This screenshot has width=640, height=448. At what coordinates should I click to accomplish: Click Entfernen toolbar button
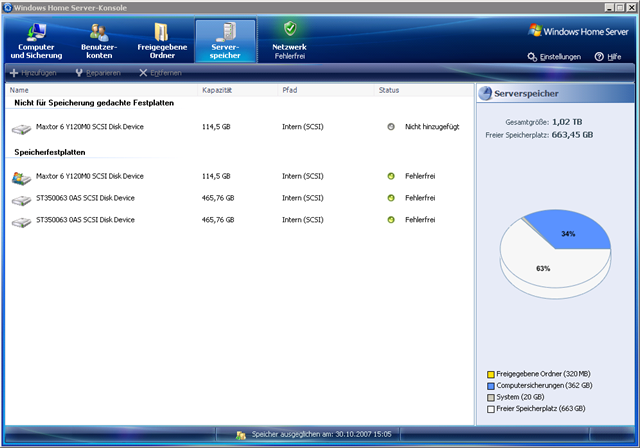(x=160, y=73)
